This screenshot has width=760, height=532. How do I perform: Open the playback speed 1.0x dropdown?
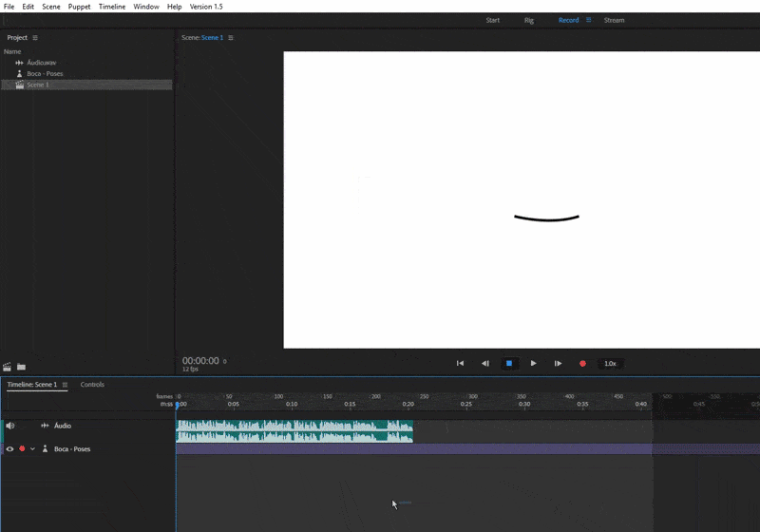(x=610, y=363)
